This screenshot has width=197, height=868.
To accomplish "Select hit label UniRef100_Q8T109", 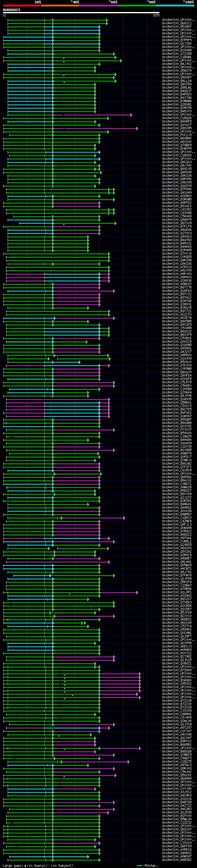I will point(177,223).
